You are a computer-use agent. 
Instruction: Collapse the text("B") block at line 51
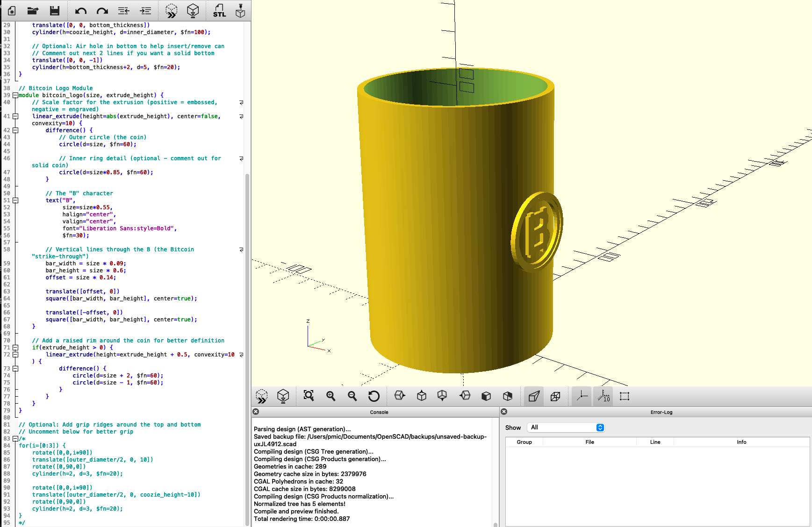pos(15,200)
